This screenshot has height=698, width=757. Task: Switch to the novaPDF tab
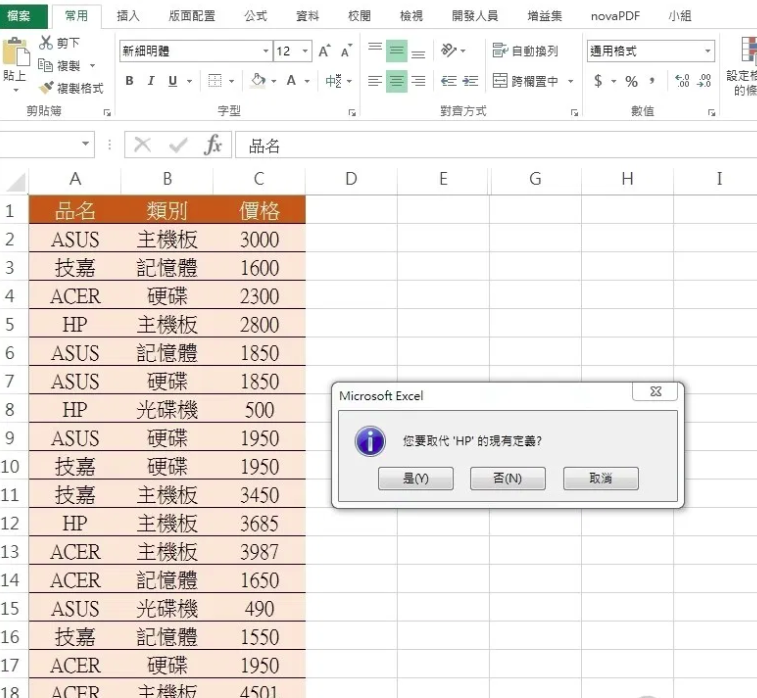[616, 16]
